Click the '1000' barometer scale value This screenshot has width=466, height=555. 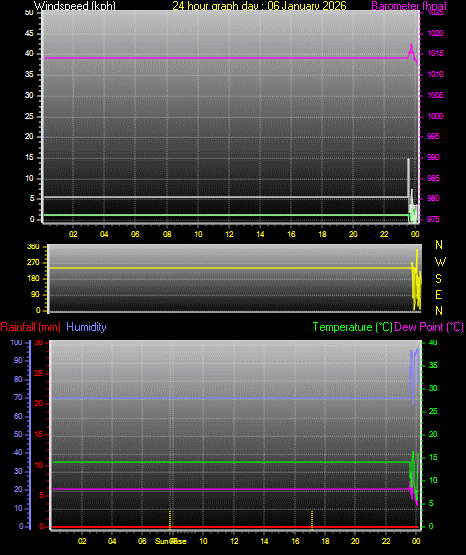(435, 116)
